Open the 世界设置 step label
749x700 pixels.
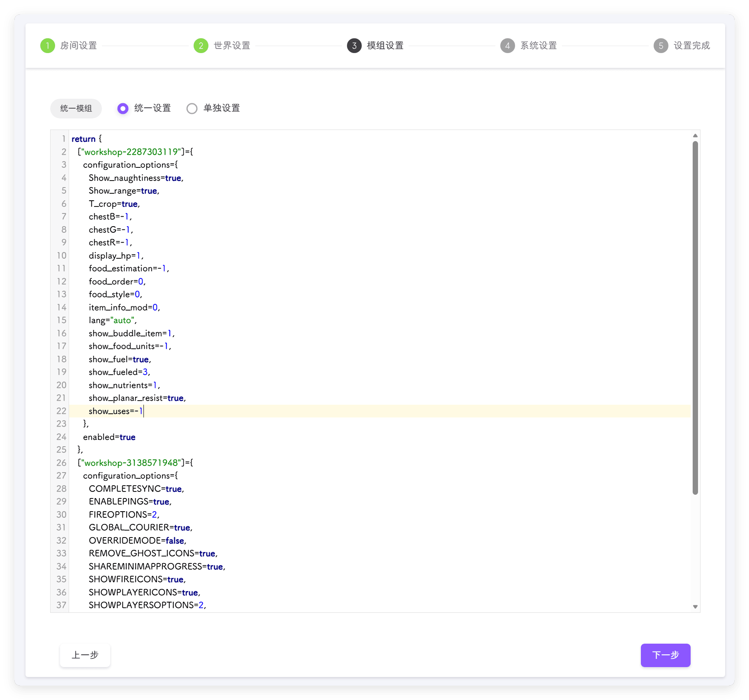click(x=232, y=46)
